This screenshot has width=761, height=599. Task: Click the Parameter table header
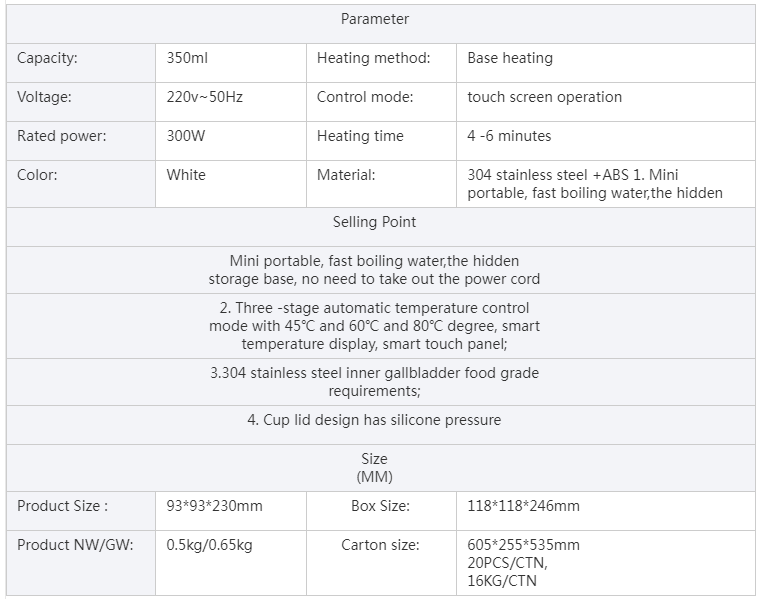[x=374, y=19]
